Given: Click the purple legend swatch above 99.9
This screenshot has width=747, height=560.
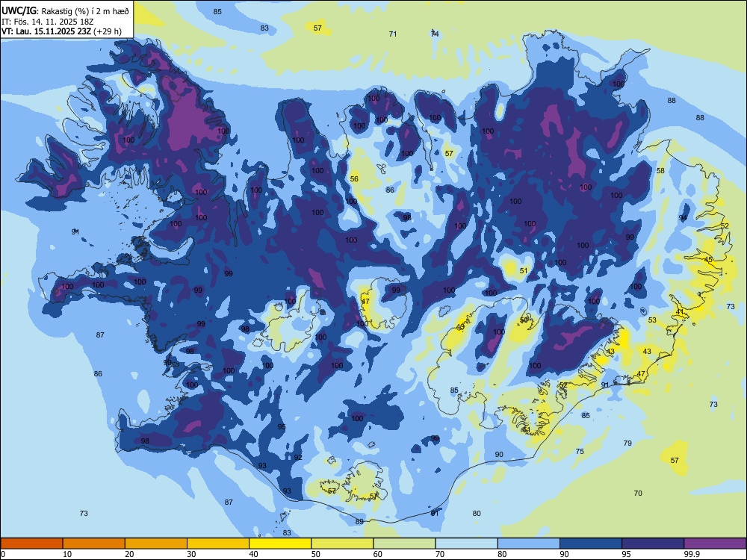Looking at the screenshot, I should (715, 544).
